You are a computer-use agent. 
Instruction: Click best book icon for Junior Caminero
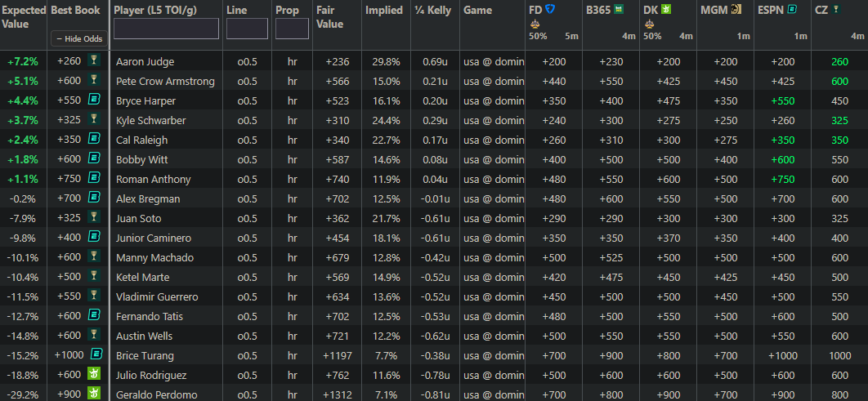click(94, 237)
